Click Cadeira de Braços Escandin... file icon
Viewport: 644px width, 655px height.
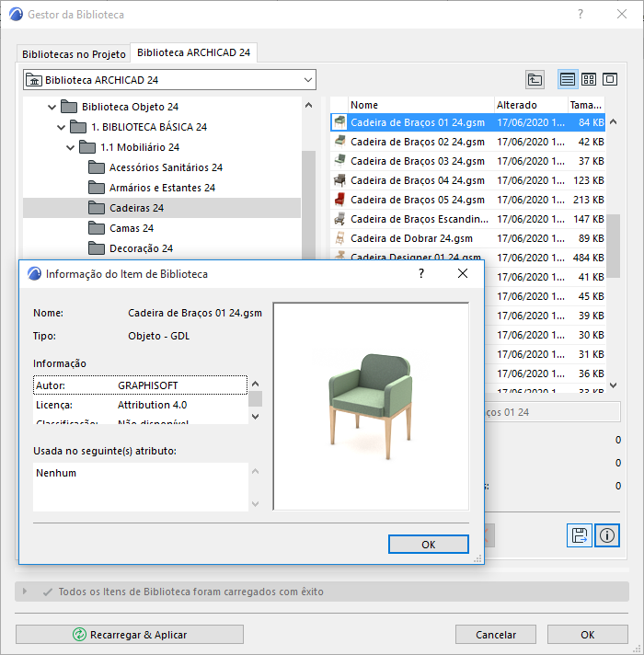[x=340, y=219]
